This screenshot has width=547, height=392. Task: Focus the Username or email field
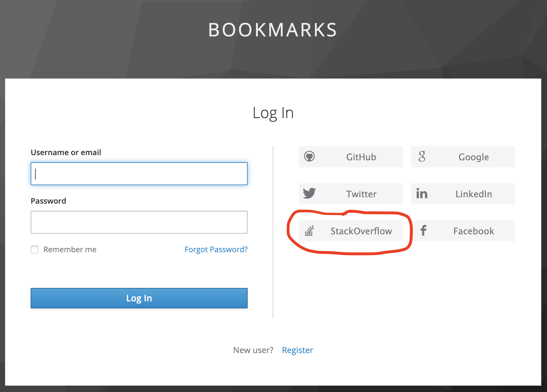coord(139,174)
